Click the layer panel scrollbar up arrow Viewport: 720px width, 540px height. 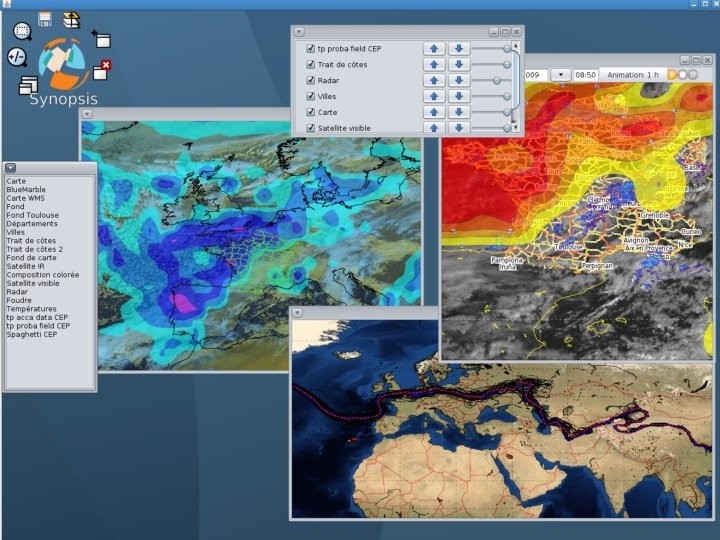[x=515, y=46]
